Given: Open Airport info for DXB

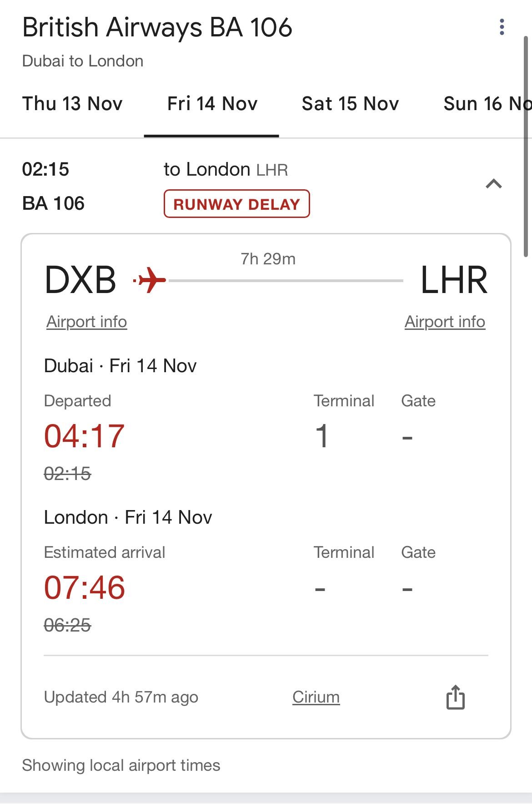Looking at the screenshot, I should (x=86, y=322).
